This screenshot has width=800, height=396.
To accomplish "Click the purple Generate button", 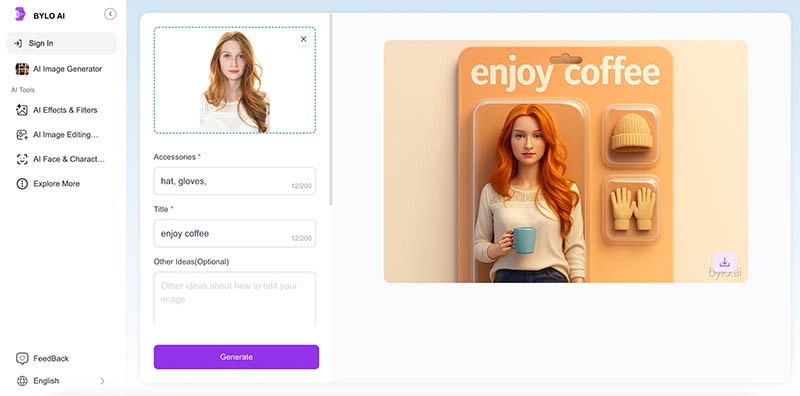I will [236, 357].
